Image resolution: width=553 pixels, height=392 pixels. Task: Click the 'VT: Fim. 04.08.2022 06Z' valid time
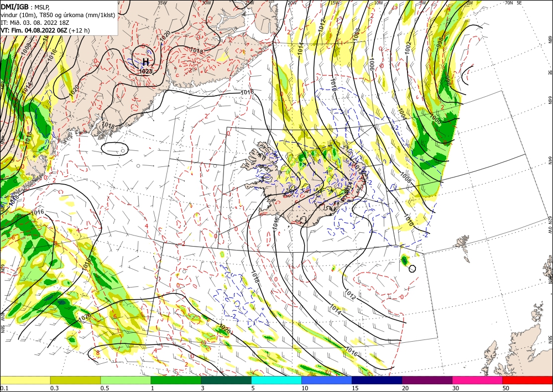click(34, 30)
